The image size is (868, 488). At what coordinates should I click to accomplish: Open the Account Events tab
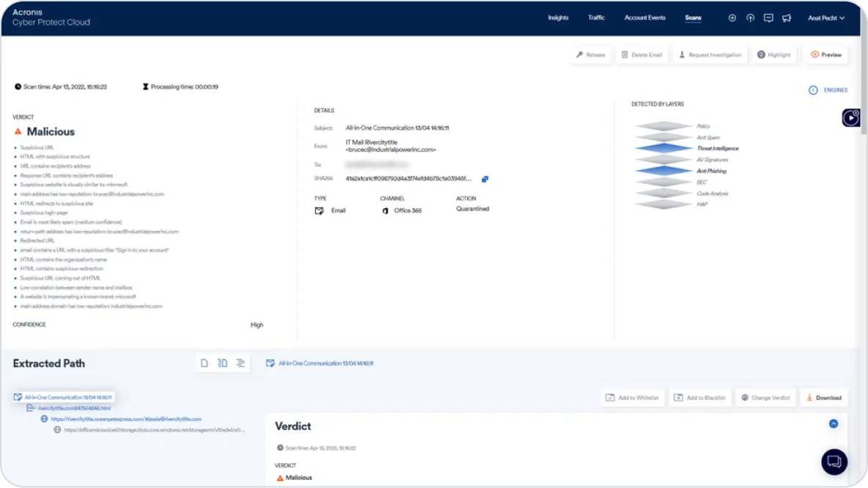tap(644, 18)
